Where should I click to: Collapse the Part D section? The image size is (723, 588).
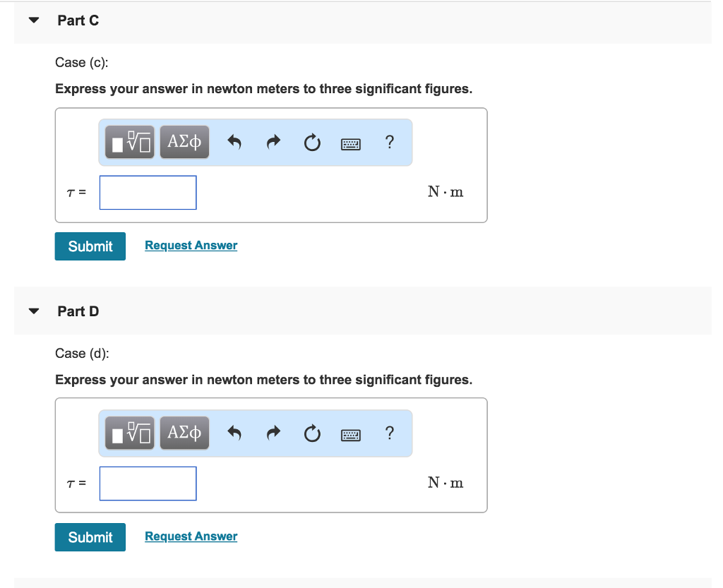33,311
